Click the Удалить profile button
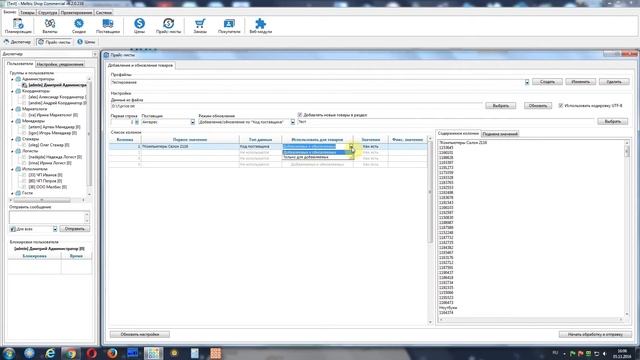The width and height of the screenshot is (640, 360). (x=614, y=82)
